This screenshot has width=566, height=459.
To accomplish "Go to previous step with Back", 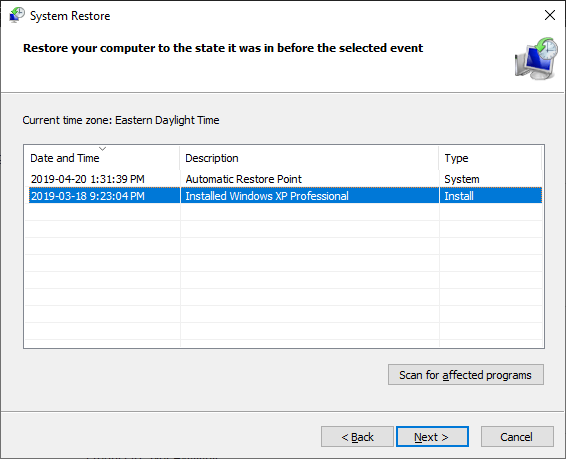I will coord(357,437).
